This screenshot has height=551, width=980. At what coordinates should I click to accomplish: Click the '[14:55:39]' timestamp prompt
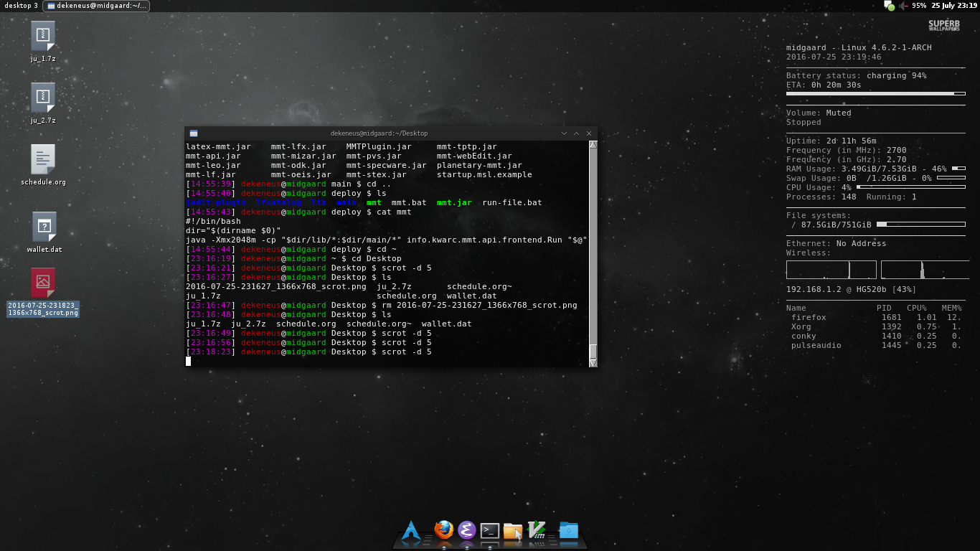click(211, 184)
